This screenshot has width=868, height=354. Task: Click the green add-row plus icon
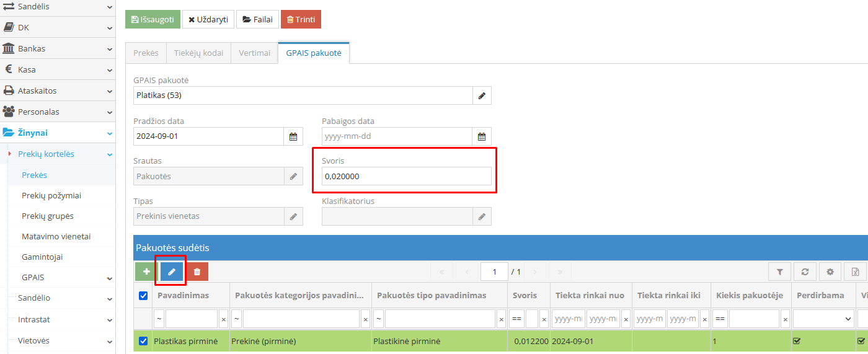pos(146,271)
